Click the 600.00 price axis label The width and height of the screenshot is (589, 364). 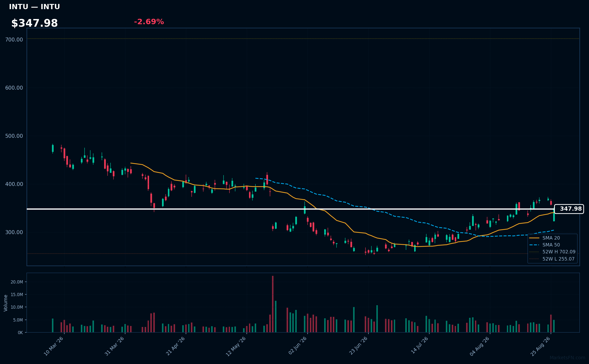(14, 88)
